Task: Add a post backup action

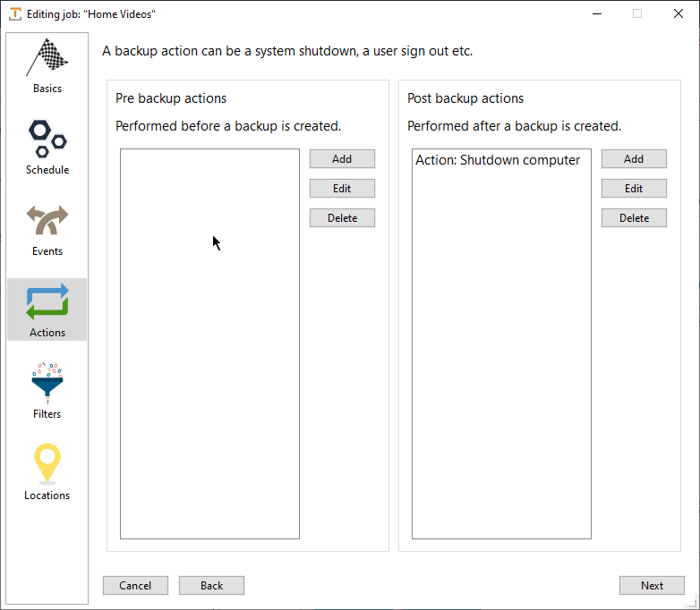Action: (634, 159)
